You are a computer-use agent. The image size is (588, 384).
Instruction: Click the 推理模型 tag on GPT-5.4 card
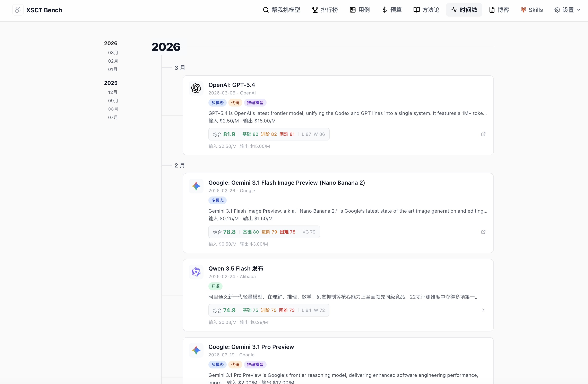tap(255, 103)
